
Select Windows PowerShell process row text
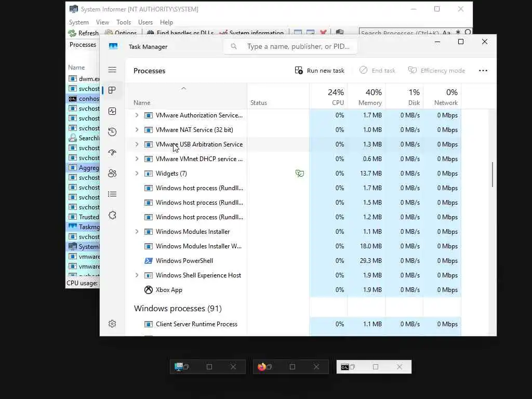tap(184, 261)
